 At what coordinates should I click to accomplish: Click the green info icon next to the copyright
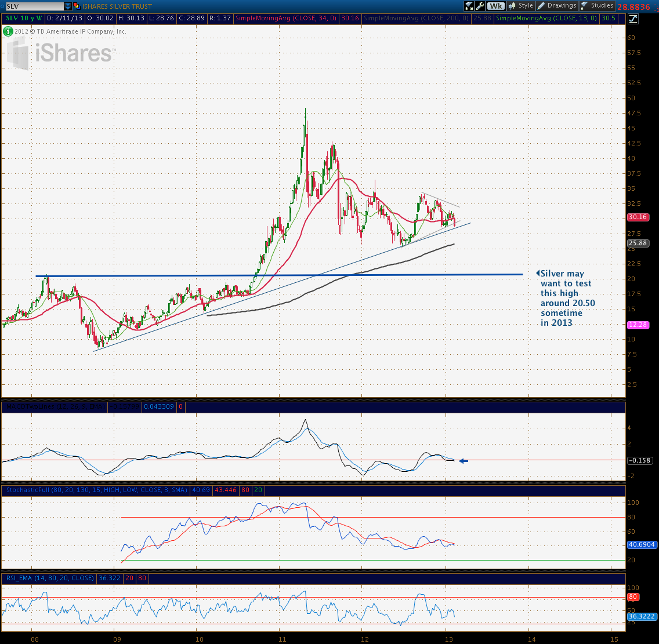(8, 31)
